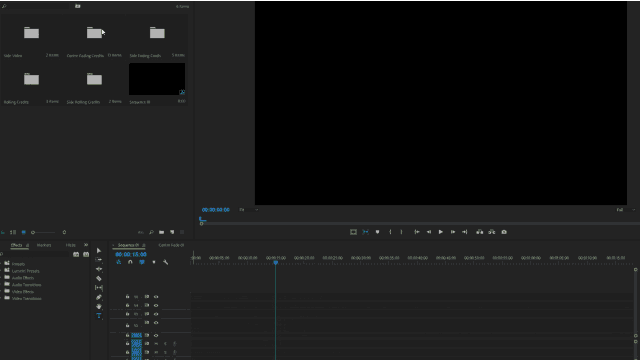This screenshot has width=640, height=360.
Task: Open the Fit zoom level dropdown
Action: click(x=249, y=210)
